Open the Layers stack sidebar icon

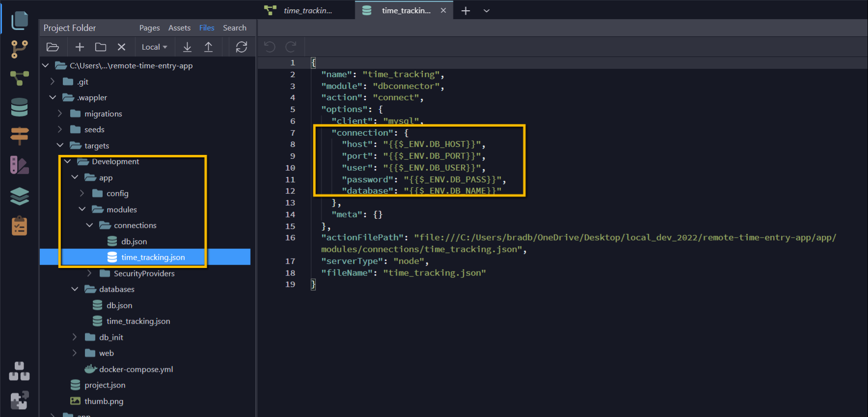[20, 196]
